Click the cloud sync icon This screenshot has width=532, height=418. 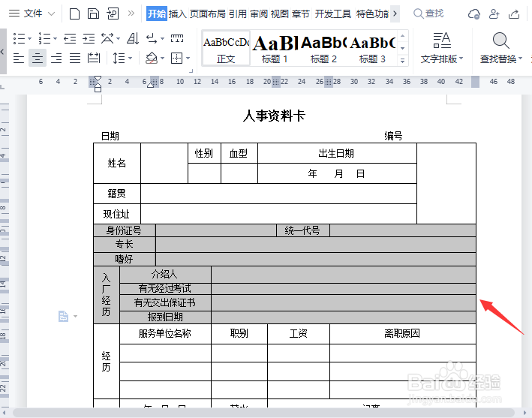(474, 14)
